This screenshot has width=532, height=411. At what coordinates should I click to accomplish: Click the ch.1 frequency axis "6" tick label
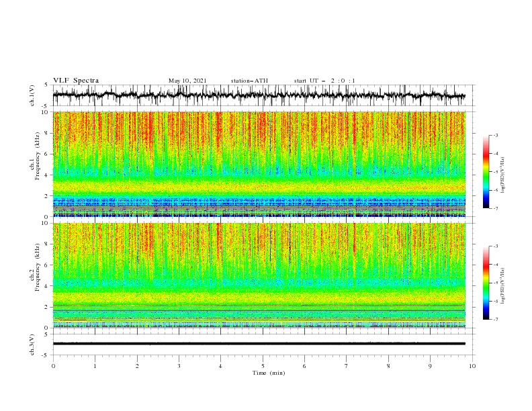tap(48, 154)
